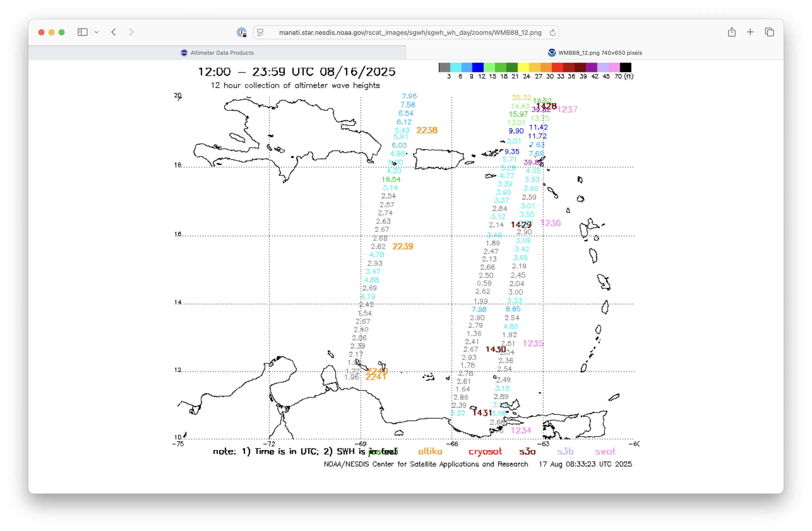Click the black 70 ft legend swatch
This screenshot has height=531, width=812.
625,67
